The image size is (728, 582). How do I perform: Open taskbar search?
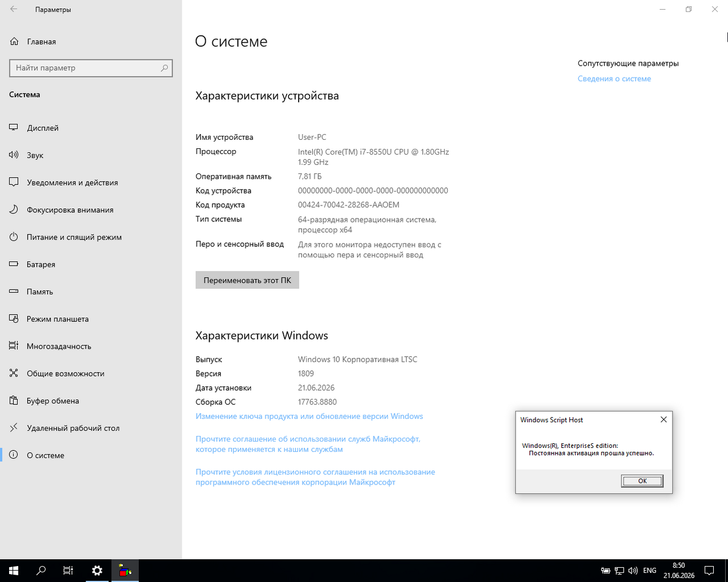pyautogui.click(x=41, y=571)
